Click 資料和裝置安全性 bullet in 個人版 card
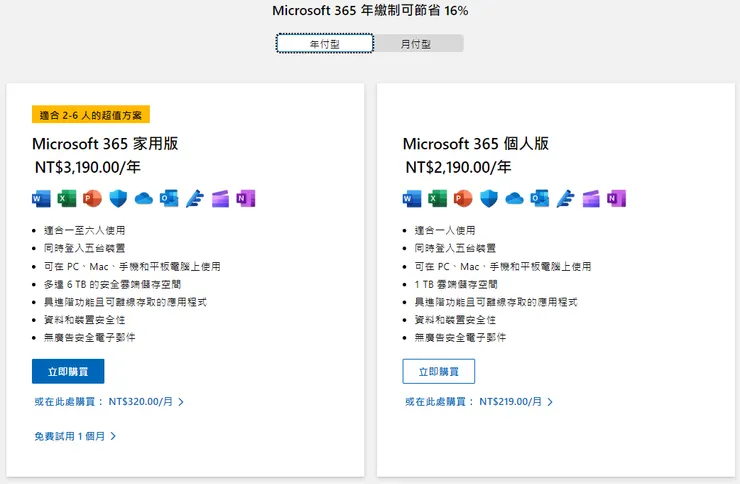The image size is (740, 484). click(455, 320)
